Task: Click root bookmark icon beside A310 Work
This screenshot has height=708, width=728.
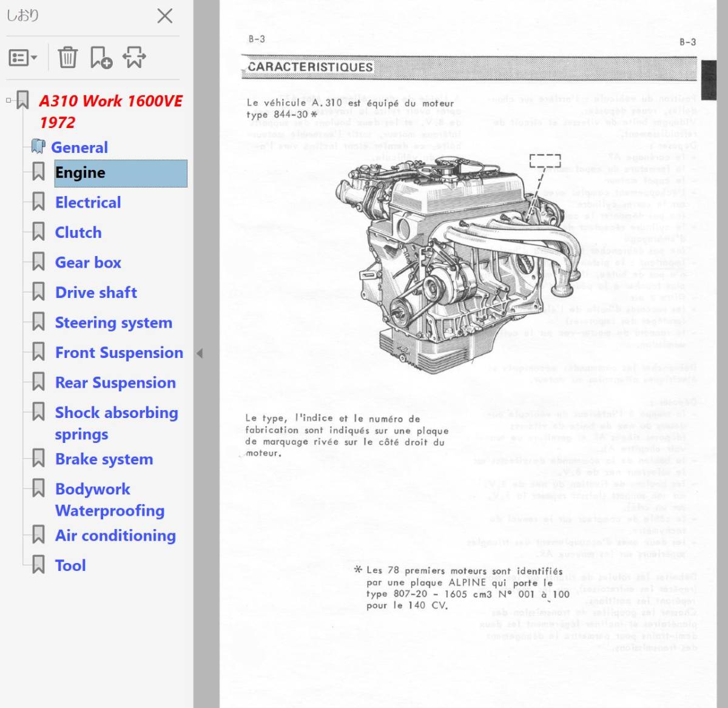Action: [x=22, y=100]
